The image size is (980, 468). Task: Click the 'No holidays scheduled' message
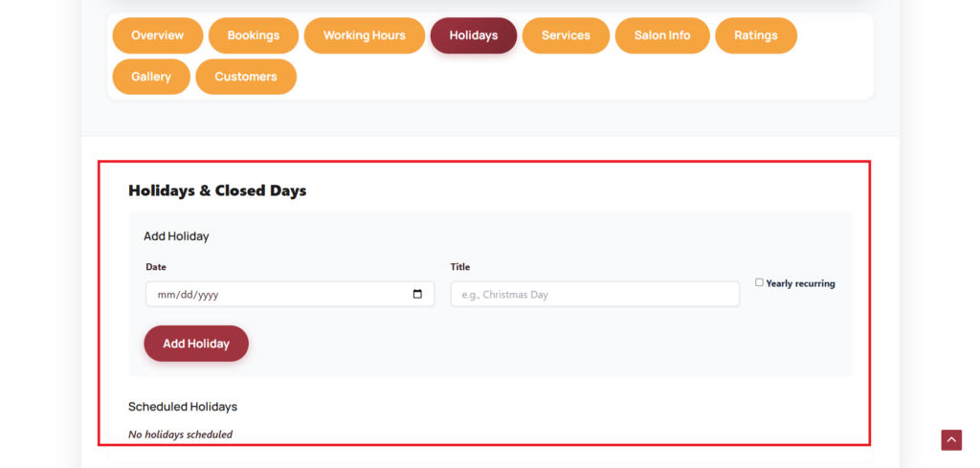[180, 435]
